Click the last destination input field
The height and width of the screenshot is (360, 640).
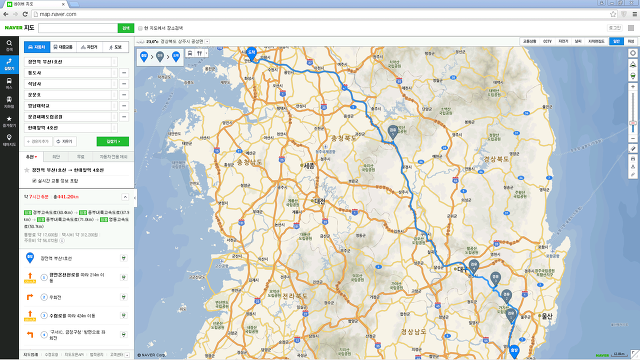[x=71, y=128]
